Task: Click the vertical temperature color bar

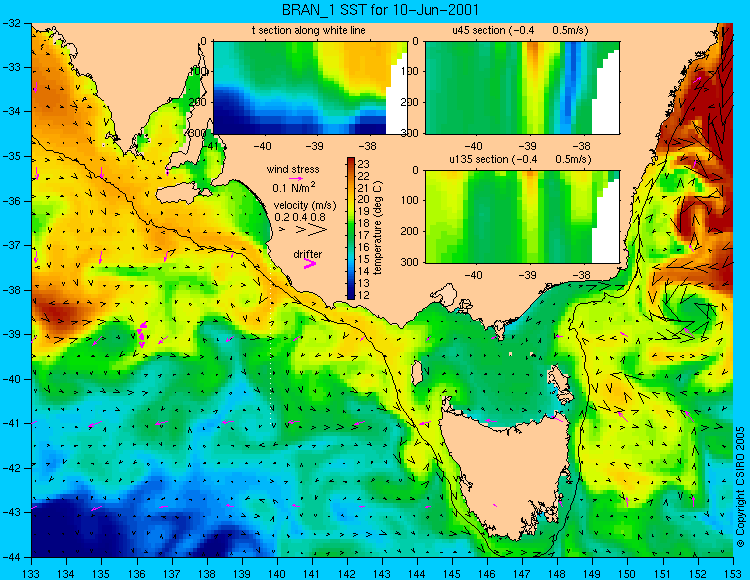Action: point(351,228)
